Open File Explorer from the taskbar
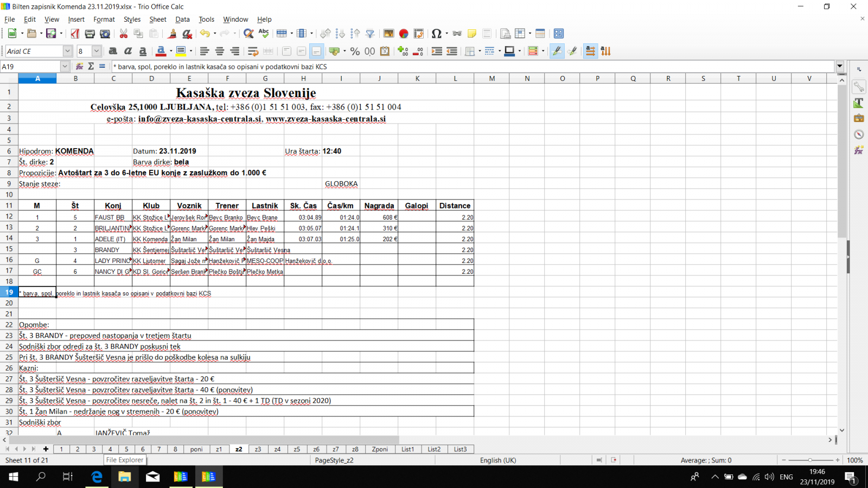Screen dimensions: 868x488 point(125,477)
